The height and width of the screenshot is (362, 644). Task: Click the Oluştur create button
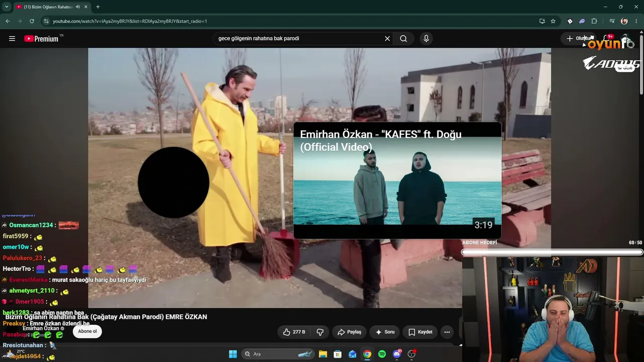[x=580, y=39]
